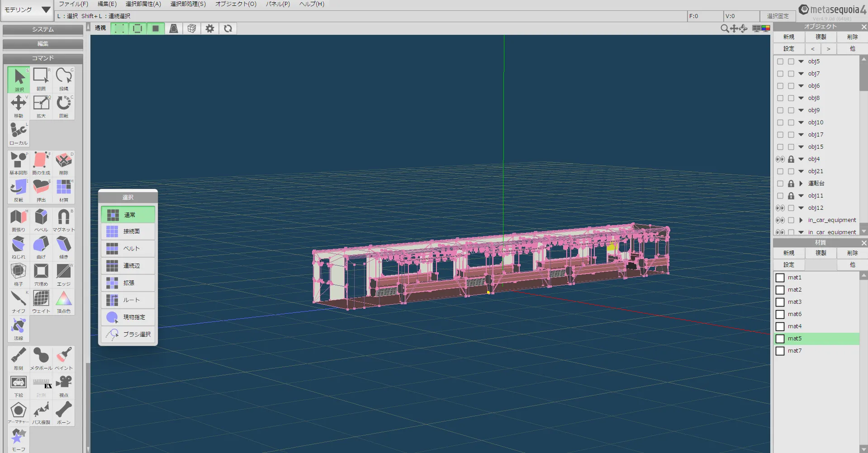Choose ベルト in the selection panel
Screen dimensions: 868x453
[x=128, y=249]
